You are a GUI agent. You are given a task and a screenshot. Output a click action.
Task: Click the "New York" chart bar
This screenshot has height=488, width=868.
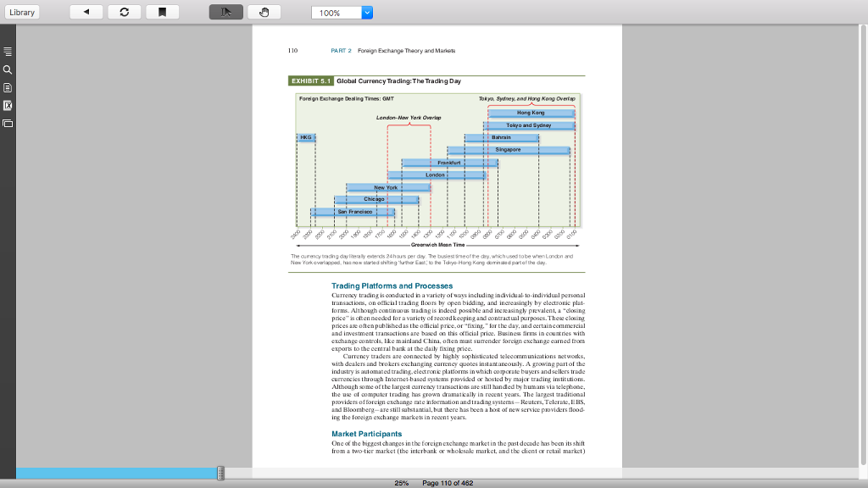[388, 187]
